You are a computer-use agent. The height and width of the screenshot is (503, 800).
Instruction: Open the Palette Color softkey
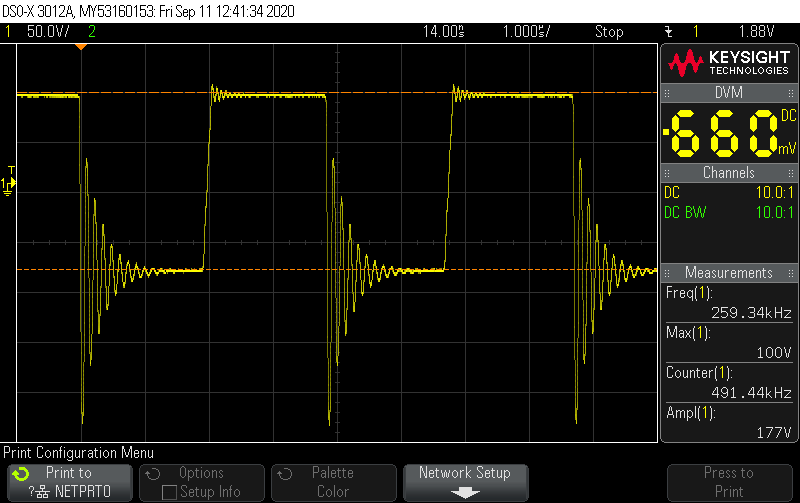point(334,482)
